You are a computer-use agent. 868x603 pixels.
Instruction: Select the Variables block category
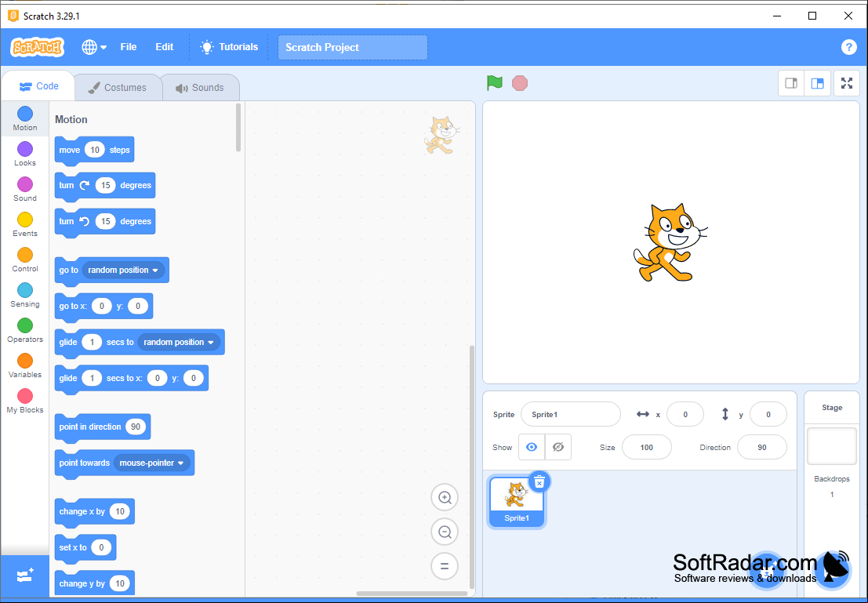click(25, 366)
